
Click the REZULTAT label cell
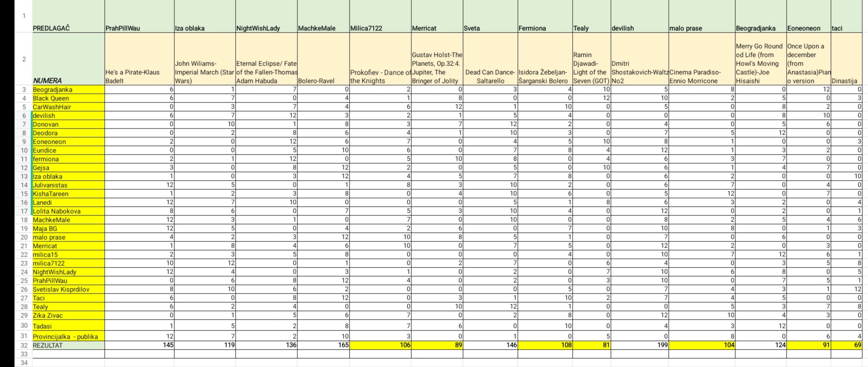(68, 345)
